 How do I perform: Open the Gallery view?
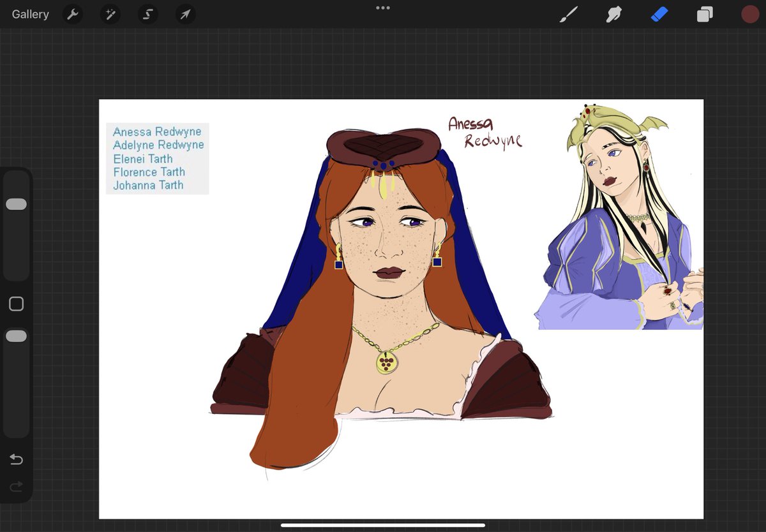[30, 14]
